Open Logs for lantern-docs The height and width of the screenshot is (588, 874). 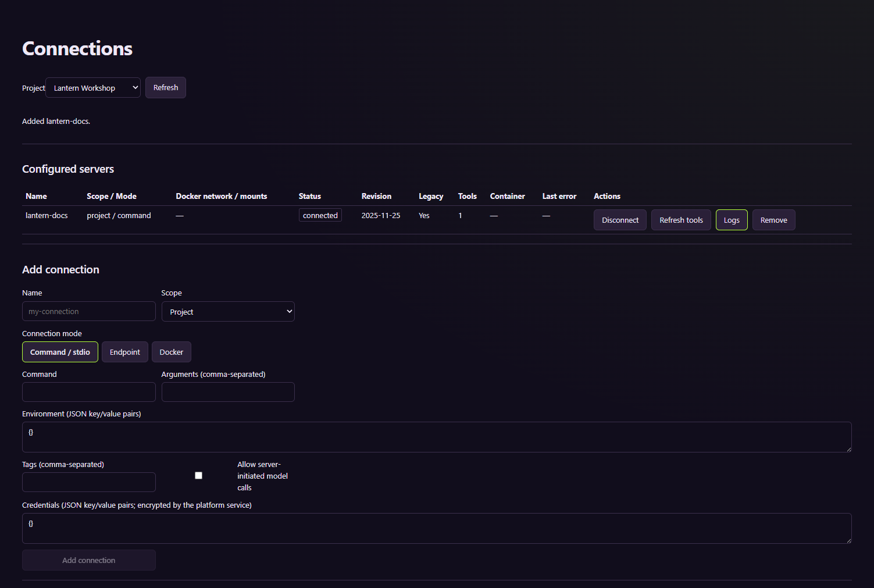(x=732, y=220)
